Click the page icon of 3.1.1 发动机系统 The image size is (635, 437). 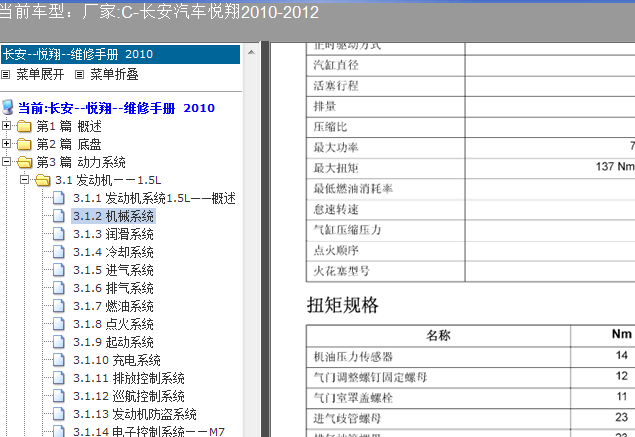click(x=59, y=198)
